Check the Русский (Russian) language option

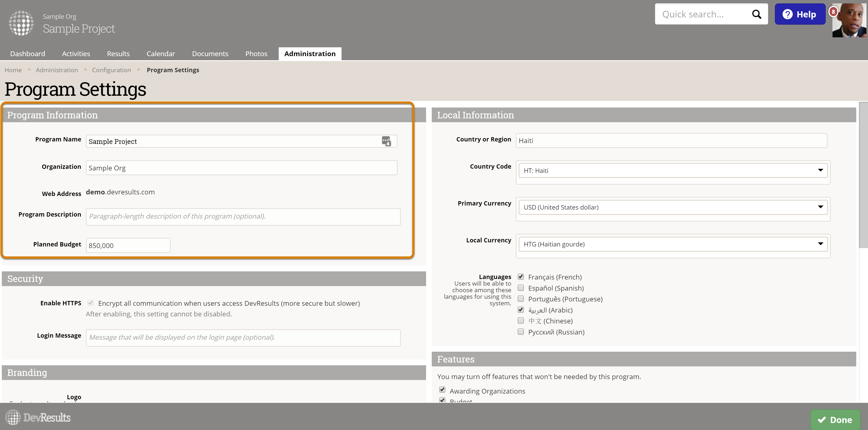coord(521,332)
